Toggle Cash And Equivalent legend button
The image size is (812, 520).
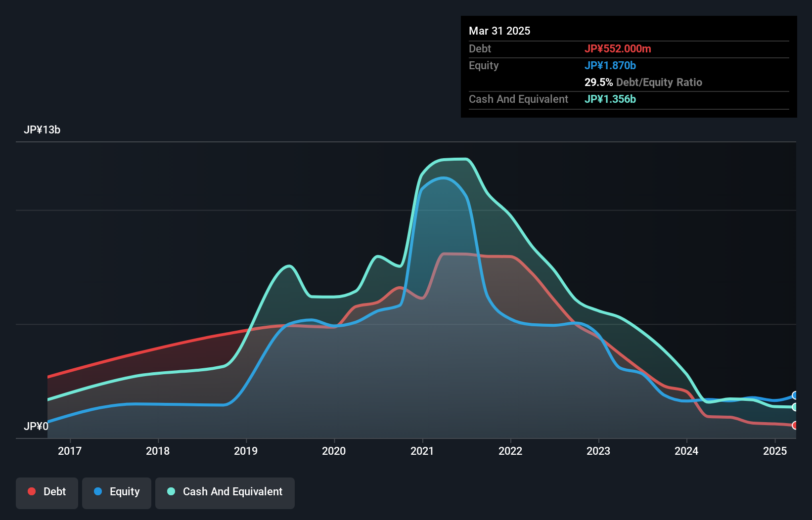pos(225,493)
